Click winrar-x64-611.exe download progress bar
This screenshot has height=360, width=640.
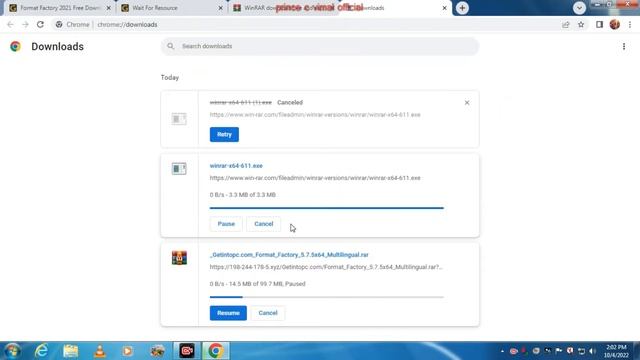(x=327, y=208)
